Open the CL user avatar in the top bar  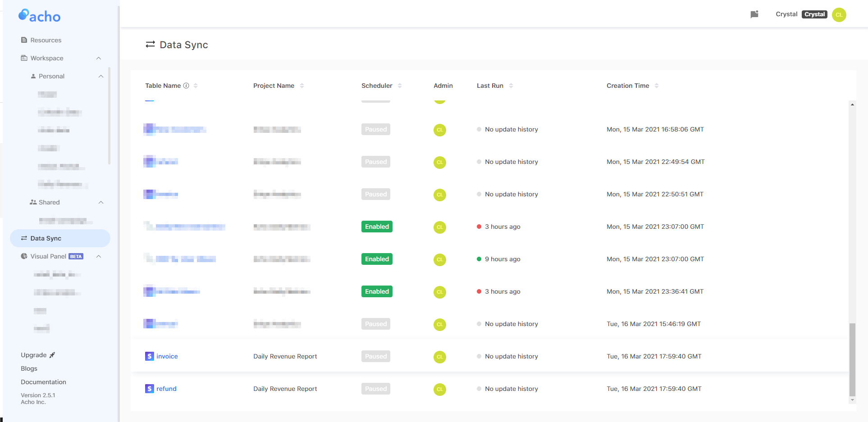[x=839, y=14]
